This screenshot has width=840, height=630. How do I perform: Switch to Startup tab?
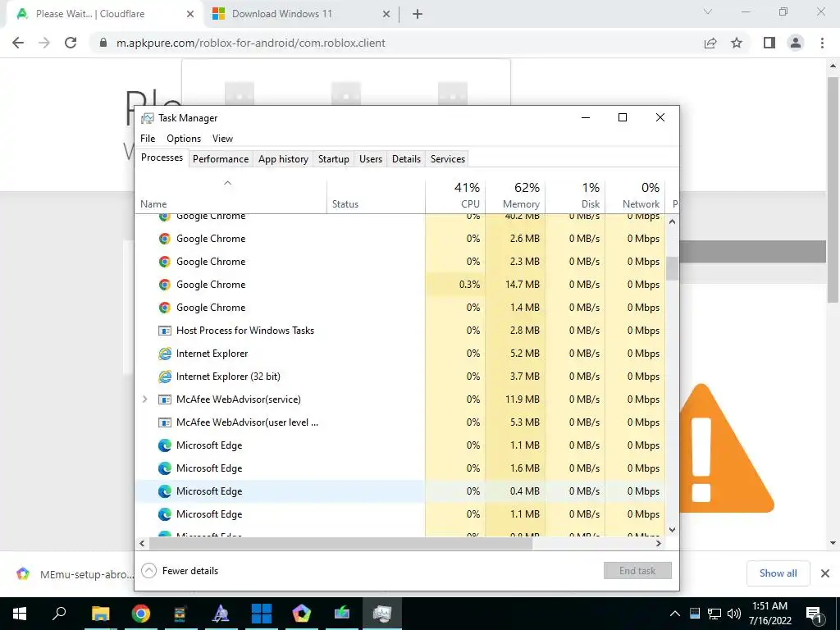pyautogui.click(x=333, y=159)
